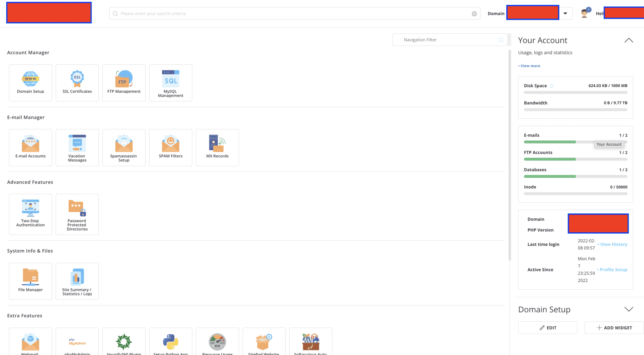The image size is (644, 355).
Task: Open Domain Setup icon
Action: pyautogui.click(x=30, y=83)
